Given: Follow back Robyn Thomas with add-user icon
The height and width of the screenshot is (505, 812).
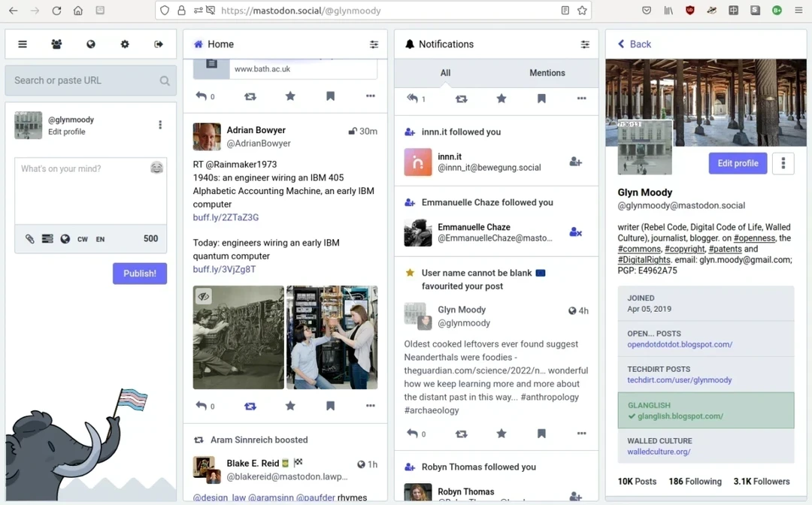Looking at the screenshot, I should click(x=575, y=496).
